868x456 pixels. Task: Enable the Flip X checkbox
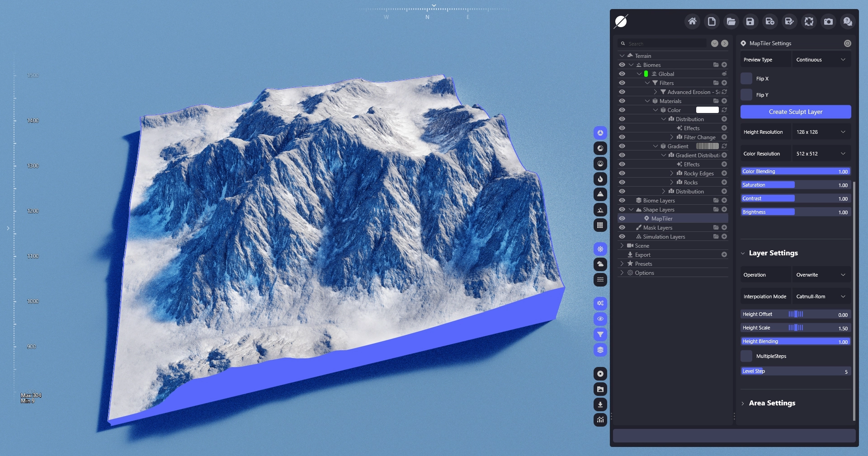pos(746,79)
